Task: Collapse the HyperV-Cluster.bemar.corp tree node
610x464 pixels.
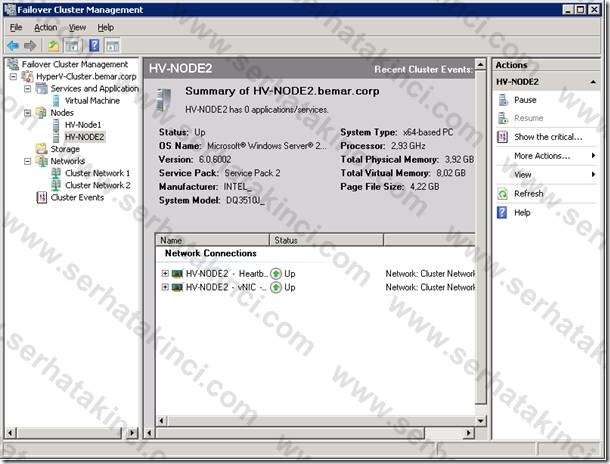Action: (13, 77)
